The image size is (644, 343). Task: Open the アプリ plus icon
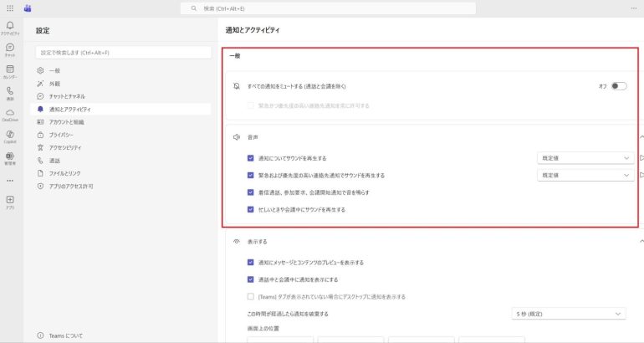[x=10, y=201]
